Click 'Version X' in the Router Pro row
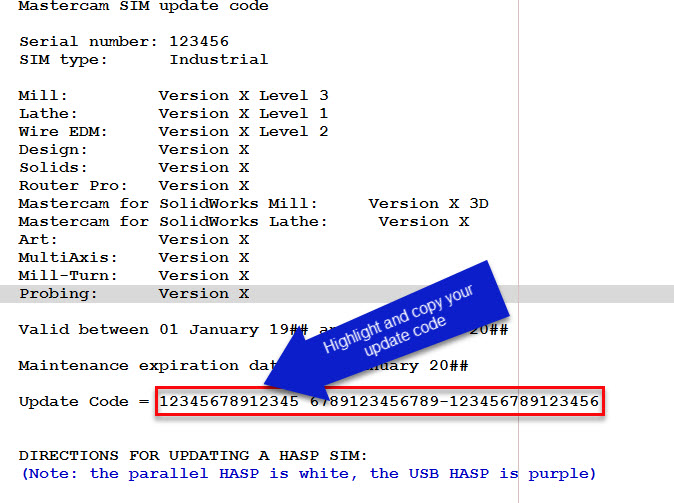Image resolution: width=674 pixels, height=503 pixels. coord(204,186)
